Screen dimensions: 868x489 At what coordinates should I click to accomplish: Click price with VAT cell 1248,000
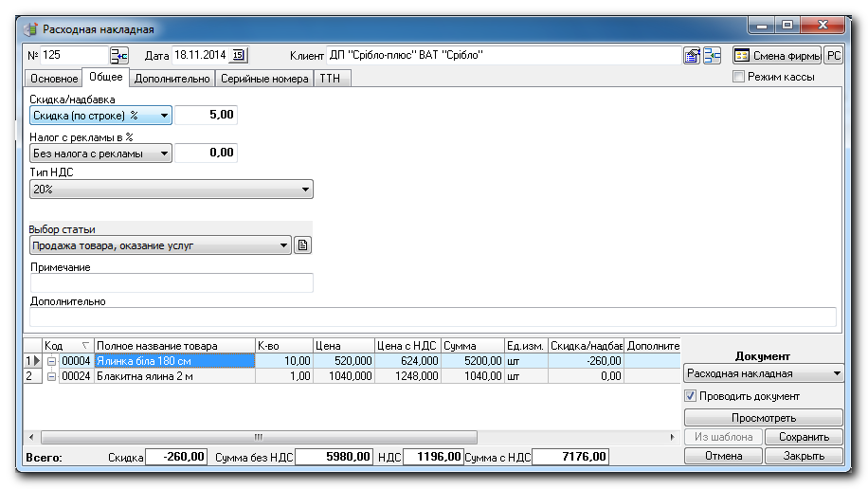click(408, 376)
